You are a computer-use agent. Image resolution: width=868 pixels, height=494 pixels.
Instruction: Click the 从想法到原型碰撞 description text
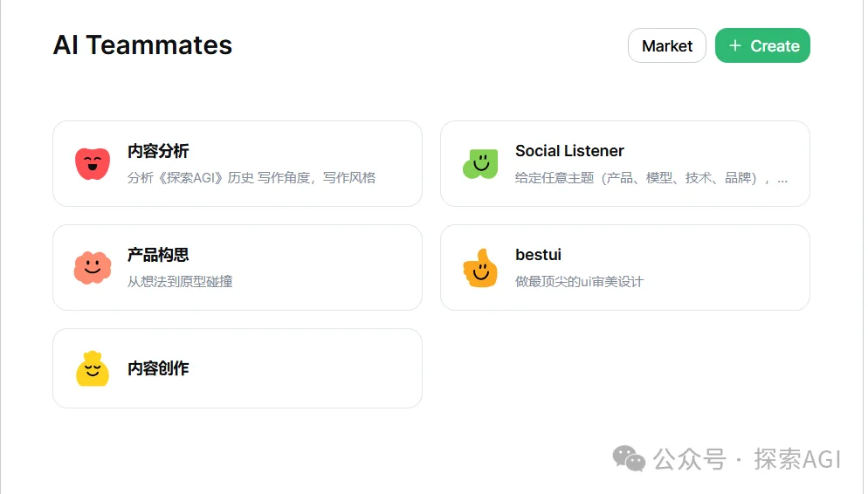(x=180, y=281)
